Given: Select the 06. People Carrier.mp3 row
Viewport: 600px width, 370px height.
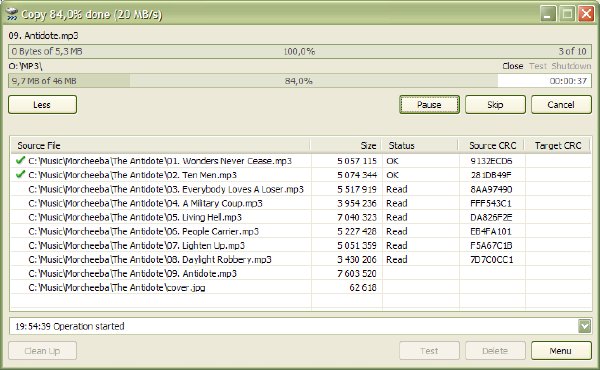Looking at the screenshot, I should coord(301,231).
